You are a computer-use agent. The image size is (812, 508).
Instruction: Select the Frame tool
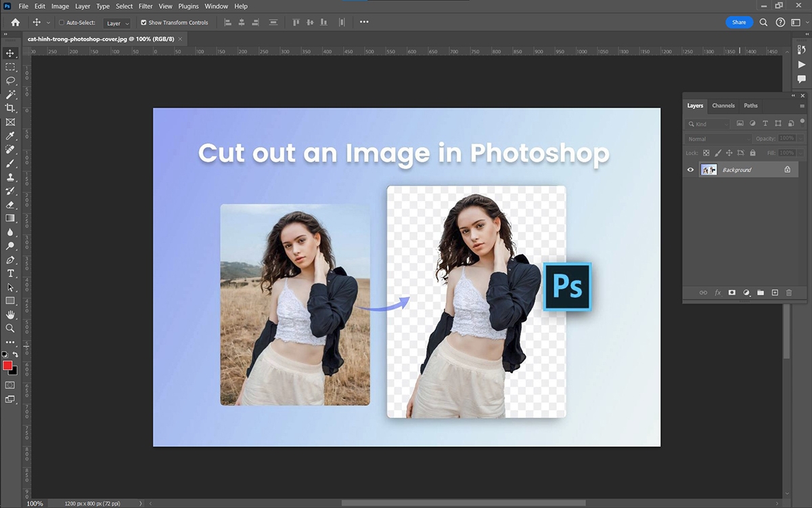click(10, 122)
